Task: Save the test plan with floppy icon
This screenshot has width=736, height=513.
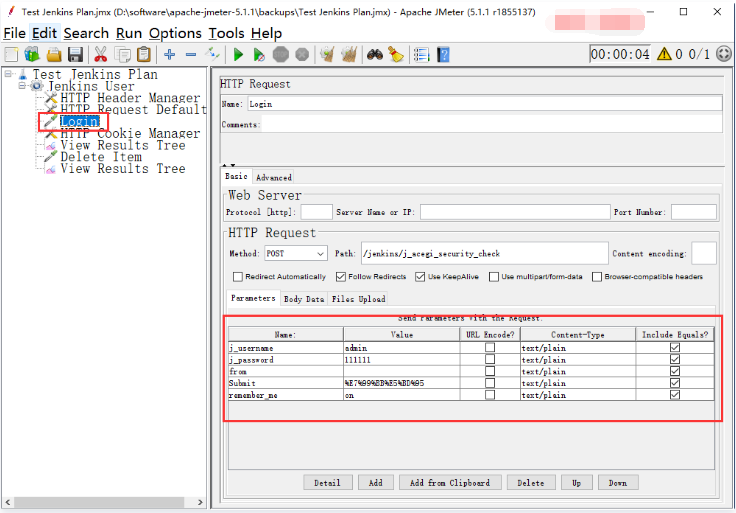Action: point(76,55)
